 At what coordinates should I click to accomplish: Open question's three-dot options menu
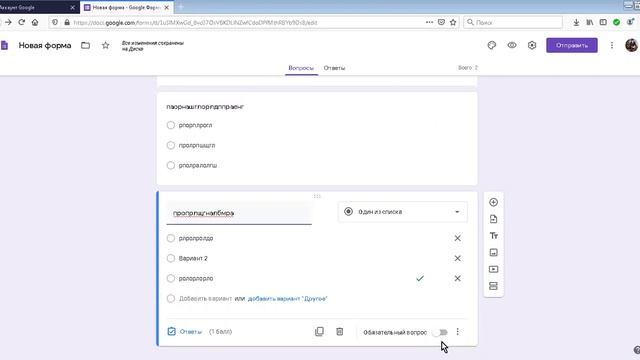458,332
